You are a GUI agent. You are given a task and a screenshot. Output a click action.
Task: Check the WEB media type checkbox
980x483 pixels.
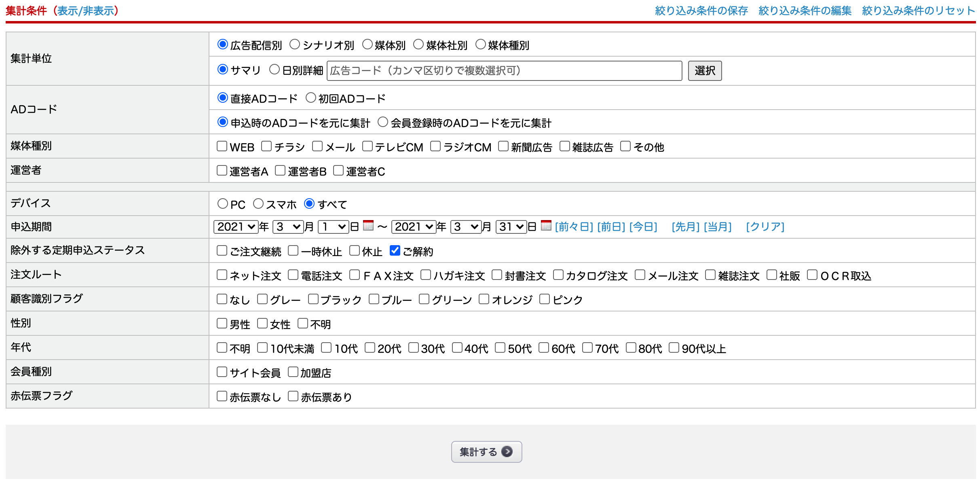[222, 146]
